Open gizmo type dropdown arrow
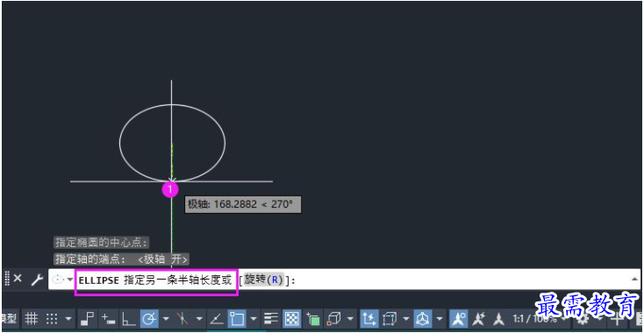Image resolution: width=644 pixels, height=333 pixels. click(x=440, y=319)
